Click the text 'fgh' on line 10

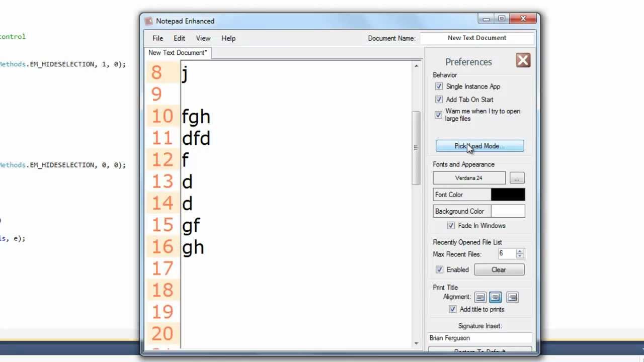[196, 117]
